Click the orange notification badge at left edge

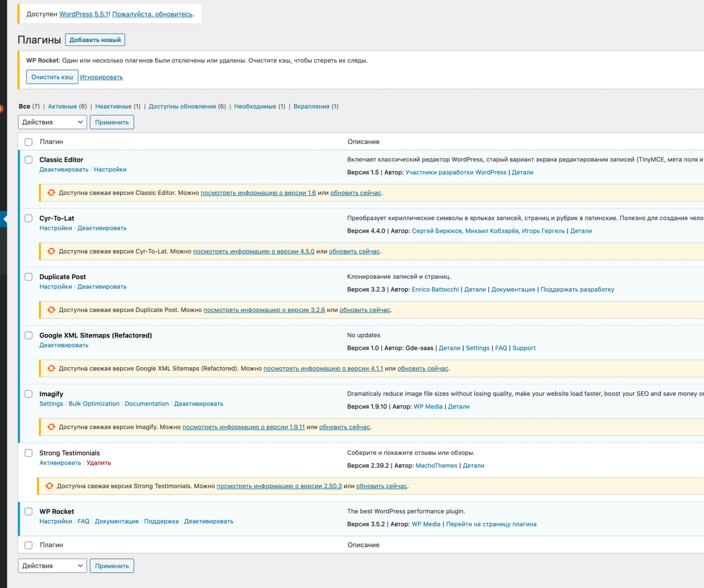(x=1, y=109)
